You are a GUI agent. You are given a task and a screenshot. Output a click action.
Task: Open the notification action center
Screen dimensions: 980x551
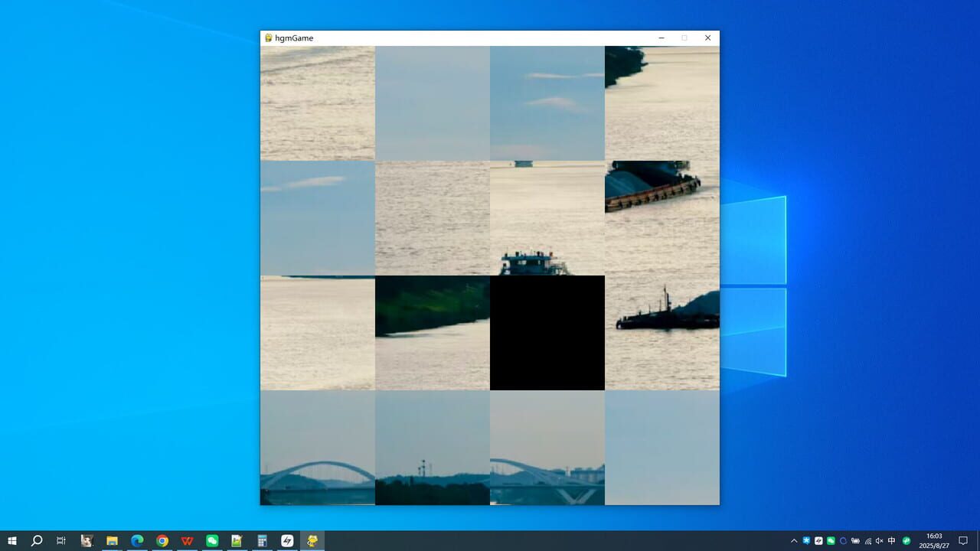(963, 541)
